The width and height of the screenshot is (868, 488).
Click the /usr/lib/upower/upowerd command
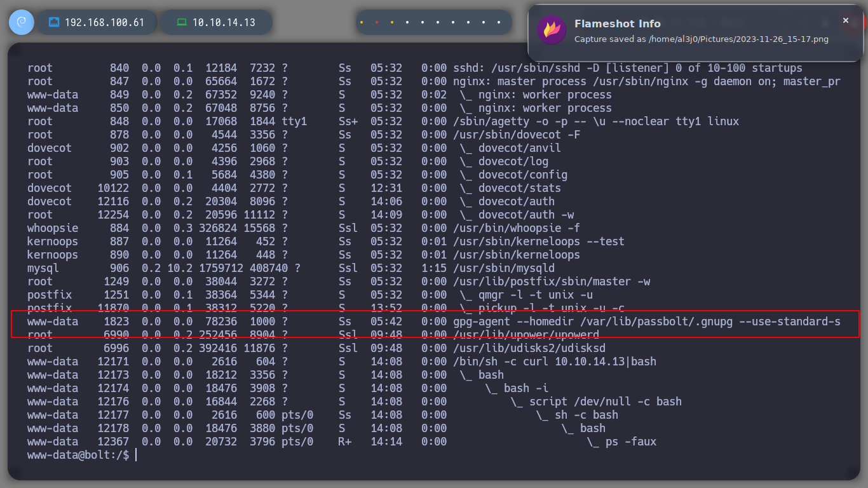(526, 335)
